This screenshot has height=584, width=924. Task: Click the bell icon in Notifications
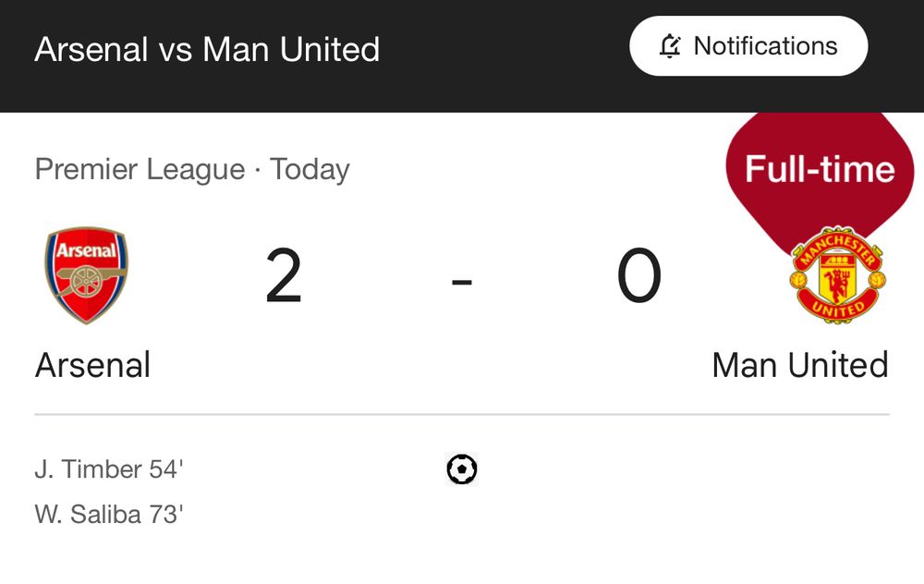pos(670,46)
